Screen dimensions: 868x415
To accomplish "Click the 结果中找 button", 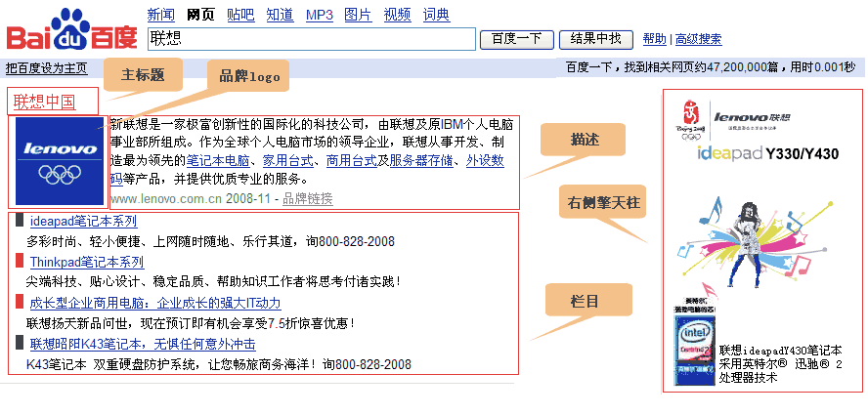I will tap(595, 39).
